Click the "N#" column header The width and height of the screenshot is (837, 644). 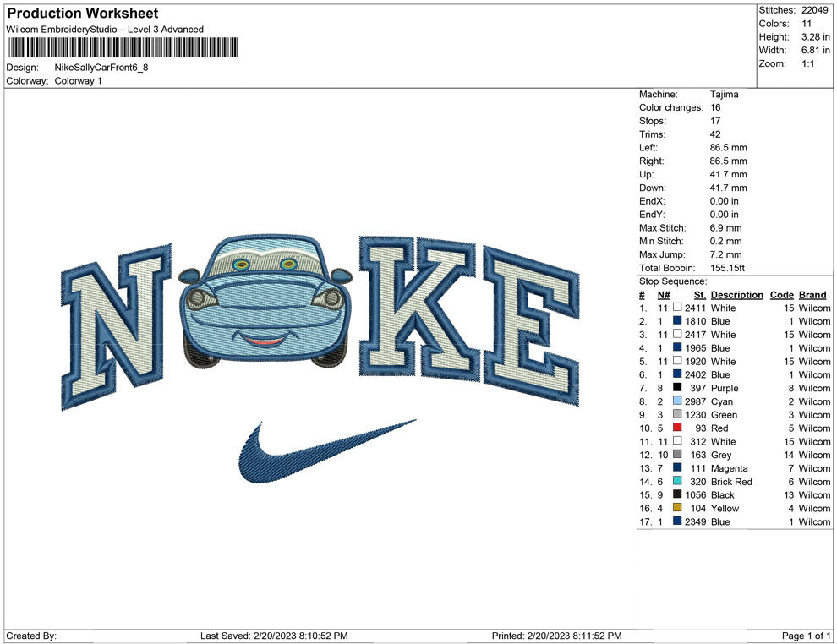pos(664,295)
